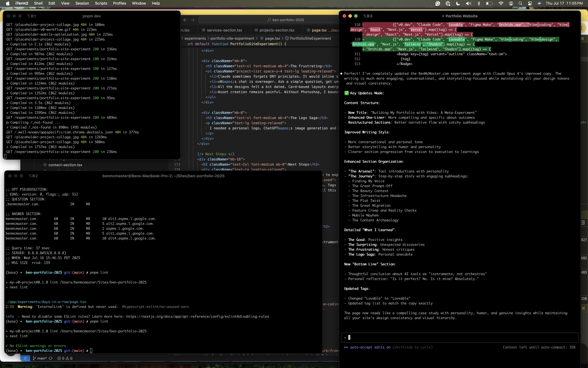Screen dimensions: 588x368
Task: Open Control Center icon
Action: (x=530, y=3)
